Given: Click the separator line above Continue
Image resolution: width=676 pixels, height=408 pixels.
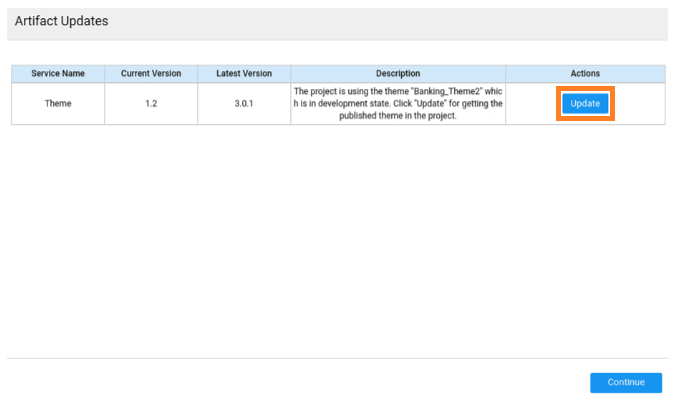Looking at the screenshot, I should [338, 358].
